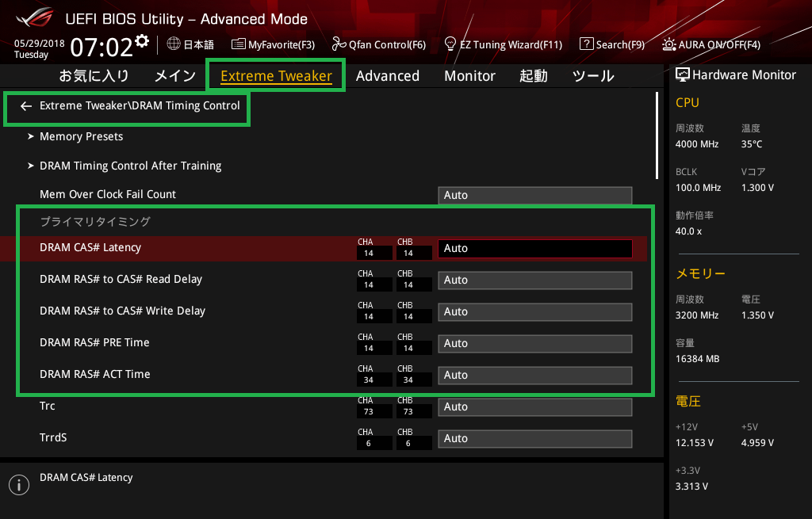Click the settings list vertical scrollbar
Viewport: 812px width, 519px height.
(657, 135)
